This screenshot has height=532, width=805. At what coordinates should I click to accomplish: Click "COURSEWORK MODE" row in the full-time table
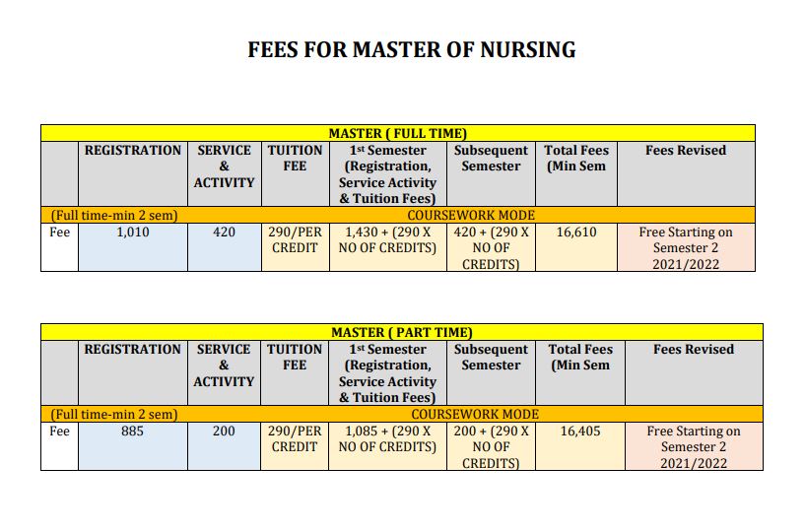click(x=471, y=215)
